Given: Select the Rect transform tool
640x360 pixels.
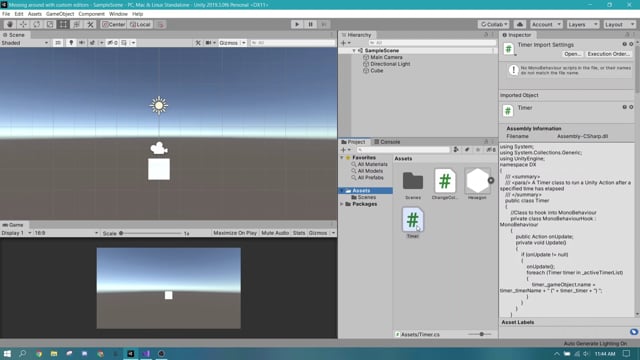Looking at the screenshot, I should 63,24.
